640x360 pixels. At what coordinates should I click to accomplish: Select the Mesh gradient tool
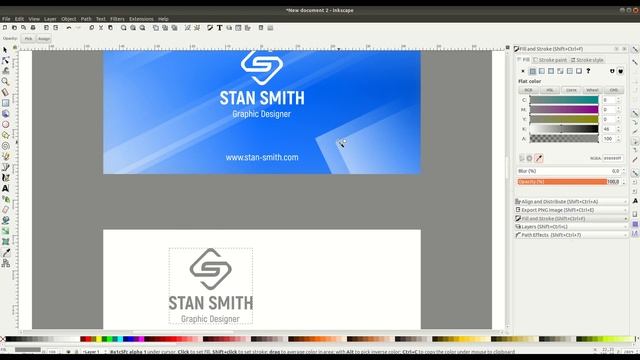point(5,242)
